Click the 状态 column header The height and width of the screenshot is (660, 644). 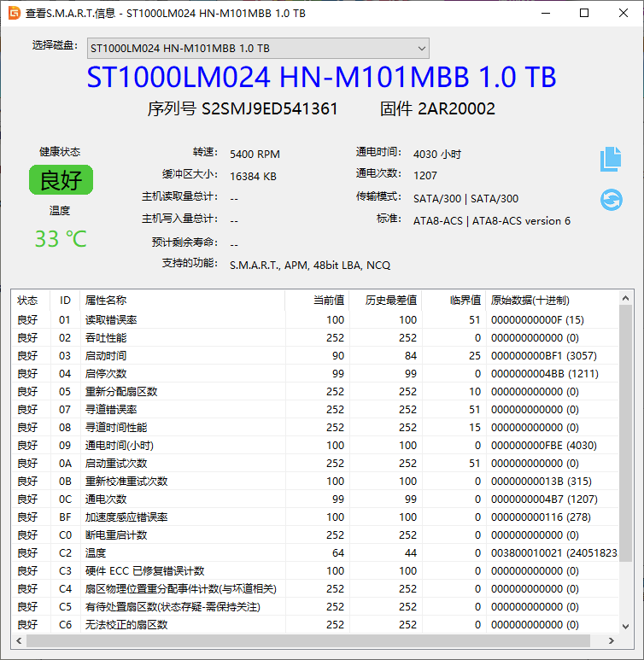tap(31, 300)
